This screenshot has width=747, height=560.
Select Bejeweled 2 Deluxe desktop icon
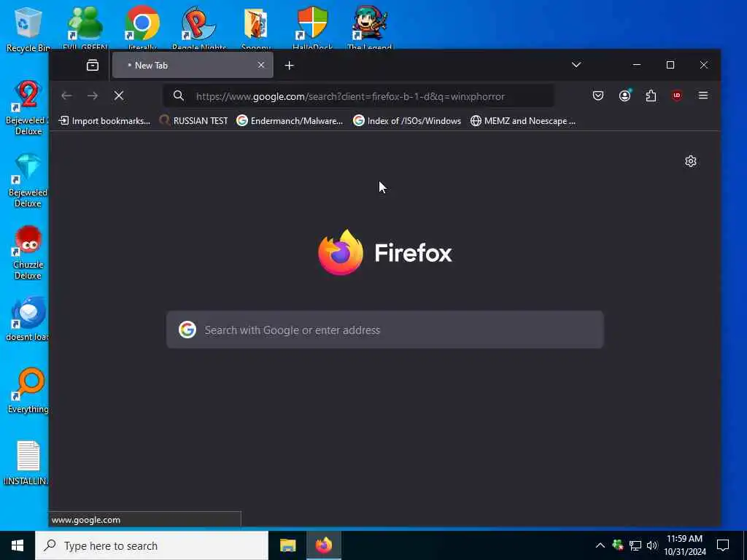coord(28,108)
